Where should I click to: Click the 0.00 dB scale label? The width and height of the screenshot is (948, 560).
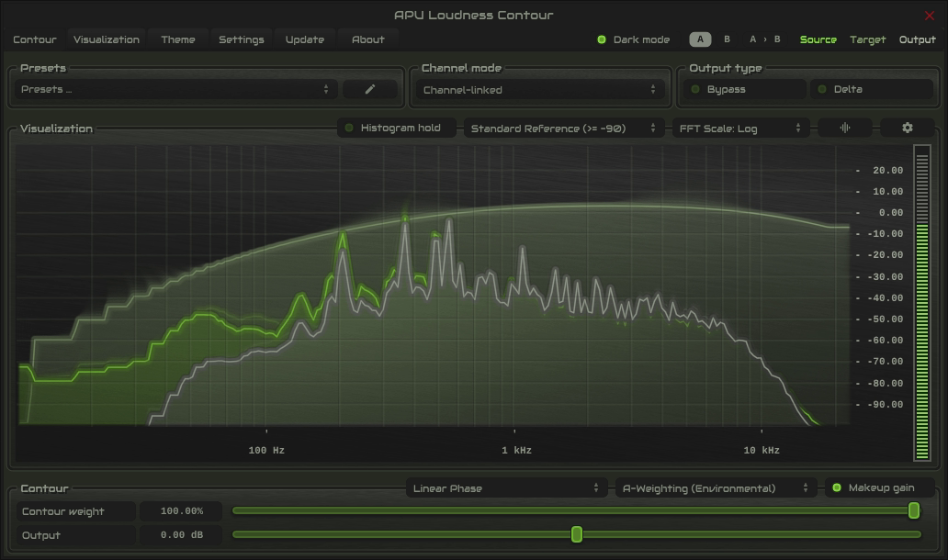coord(890,213)
